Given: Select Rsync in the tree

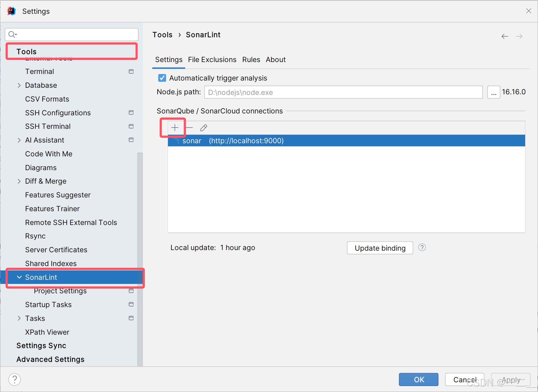Looking at the screenshot, I should point(35,236).
